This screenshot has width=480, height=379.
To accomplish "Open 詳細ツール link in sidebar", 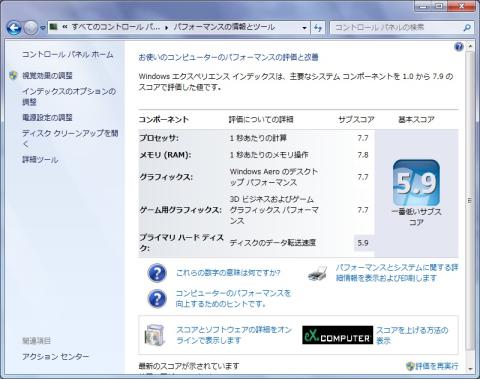I will (40, 160).
